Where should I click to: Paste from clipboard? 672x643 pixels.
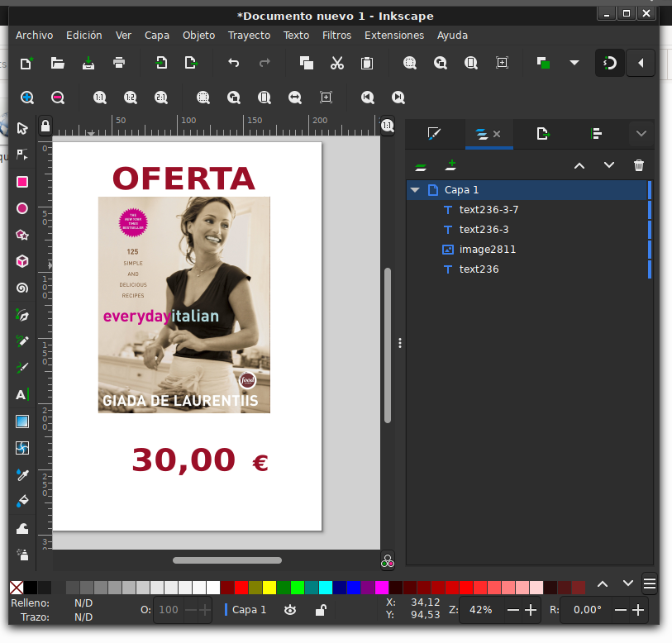click(x=367, y=64)
